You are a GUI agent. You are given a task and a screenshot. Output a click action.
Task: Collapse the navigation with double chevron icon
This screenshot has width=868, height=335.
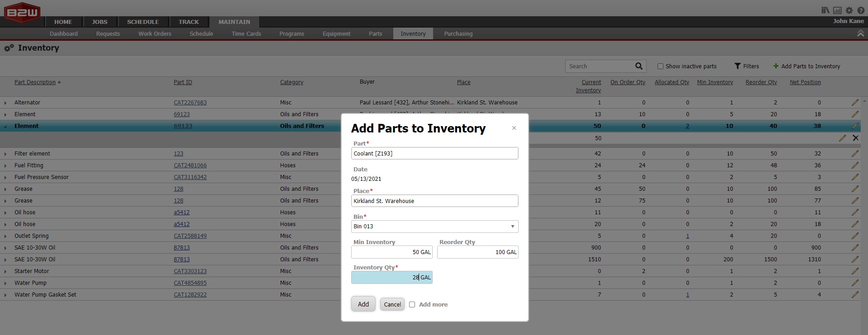860,34
